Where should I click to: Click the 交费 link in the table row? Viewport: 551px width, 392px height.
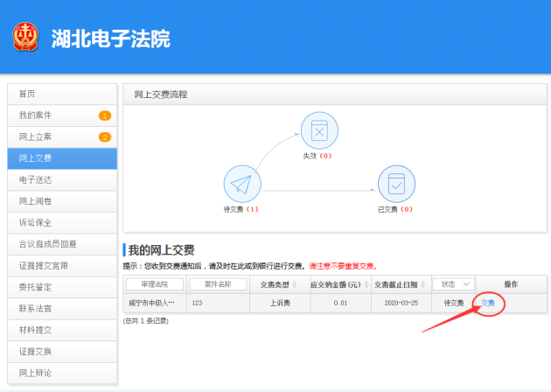click(x=488, y=304)
